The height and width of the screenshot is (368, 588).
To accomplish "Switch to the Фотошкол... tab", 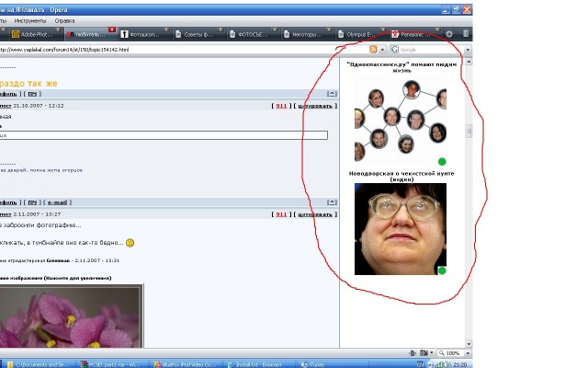I will (x=145, y=34).
